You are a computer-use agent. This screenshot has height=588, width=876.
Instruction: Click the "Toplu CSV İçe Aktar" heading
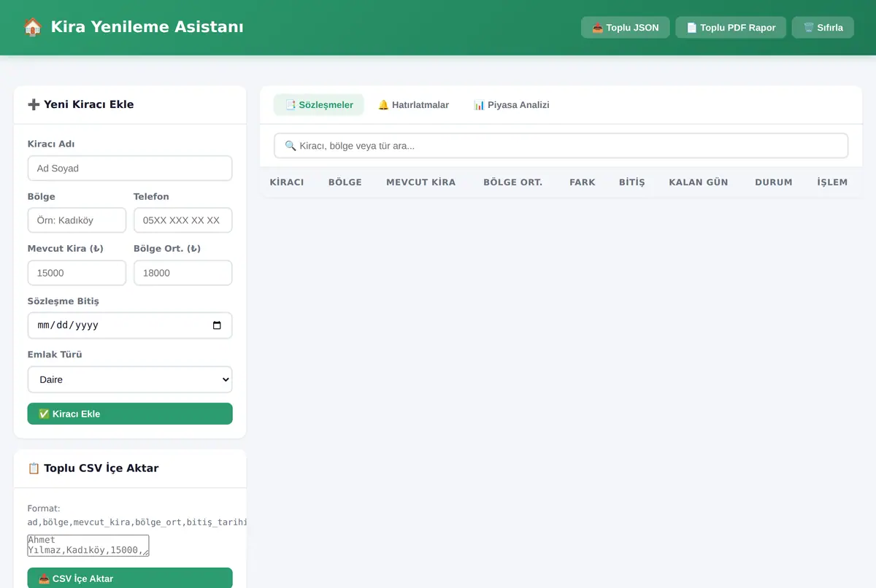(x=93, y=468)
